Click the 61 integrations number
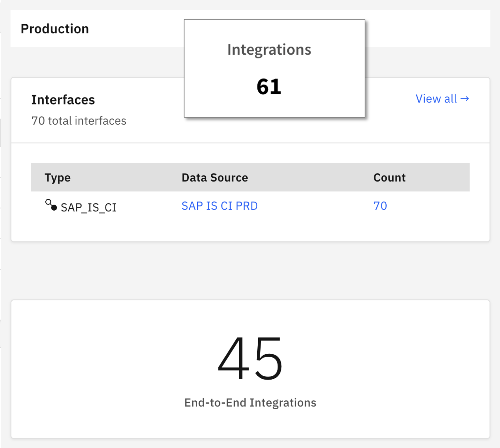 [269, 87]
